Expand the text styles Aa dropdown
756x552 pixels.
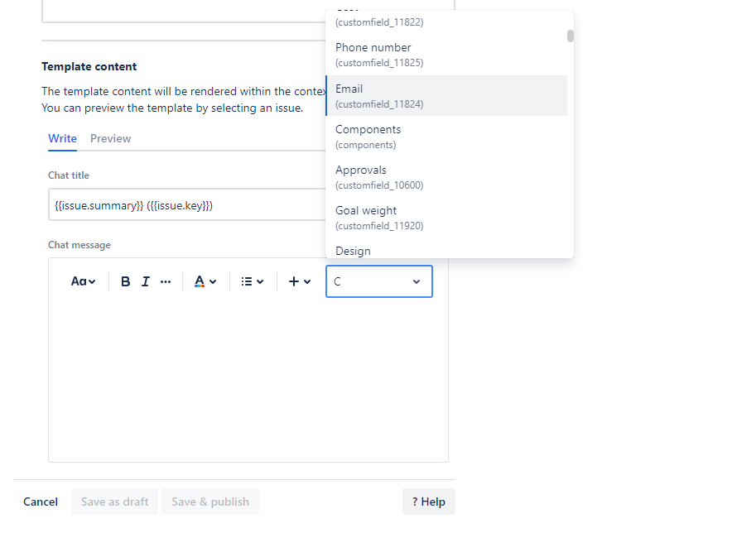[x=83, y=281]
